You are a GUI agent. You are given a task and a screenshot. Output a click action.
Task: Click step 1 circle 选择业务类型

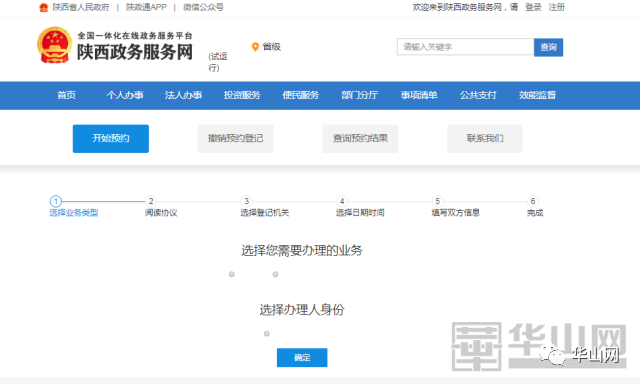pyautogui.click(x=56, y=201)
